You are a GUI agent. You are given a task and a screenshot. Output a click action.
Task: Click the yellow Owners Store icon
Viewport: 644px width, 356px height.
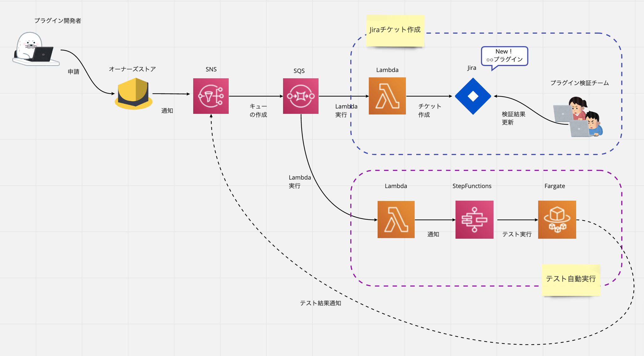pyautogui.click(x=134, y=93)
